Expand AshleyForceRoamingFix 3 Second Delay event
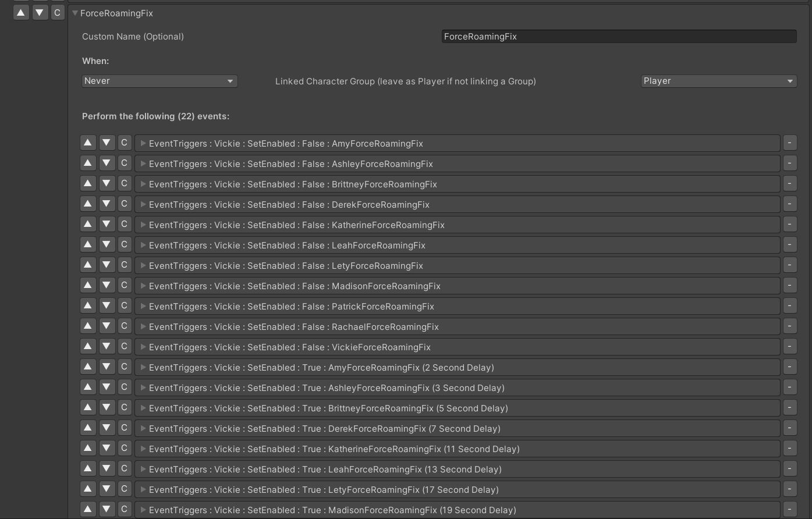812x519 pixels. click(x=143, y=388)
